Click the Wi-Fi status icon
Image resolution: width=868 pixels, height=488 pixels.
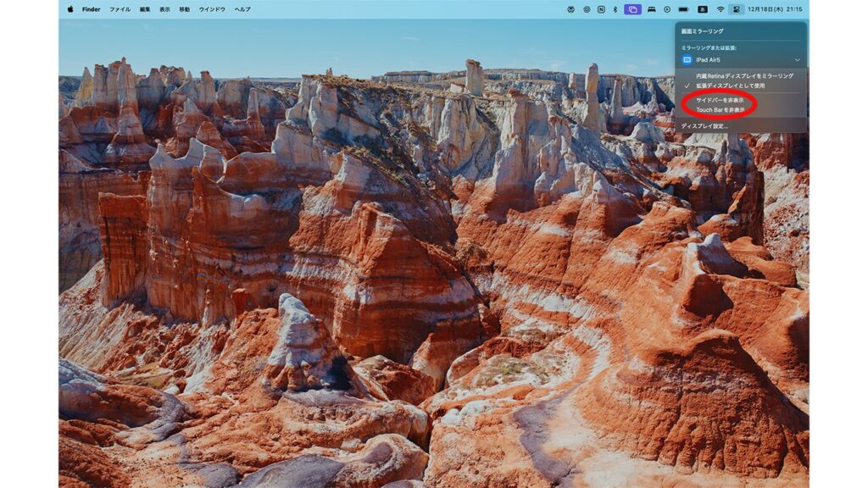[x=721, y=9]
